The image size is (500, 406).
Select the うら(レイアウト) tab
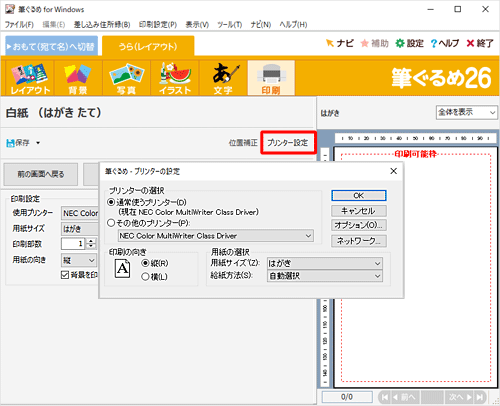(148, 46)
